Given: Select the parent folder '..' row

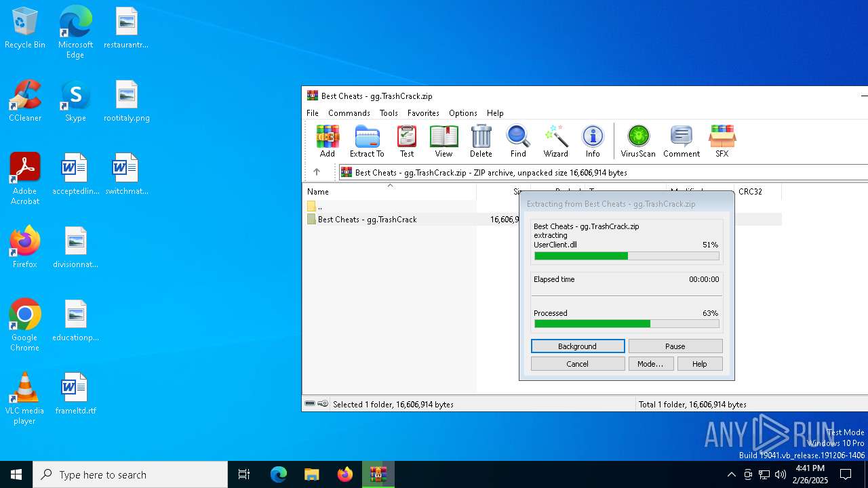Looking at the screenshot, I should [542, 206].
